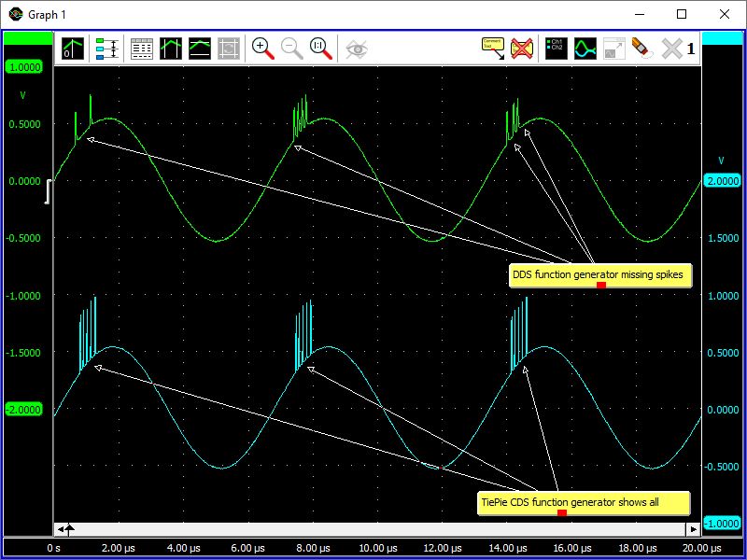
Task: Click the green Ch1 axis header block
Action: [28, 37]
